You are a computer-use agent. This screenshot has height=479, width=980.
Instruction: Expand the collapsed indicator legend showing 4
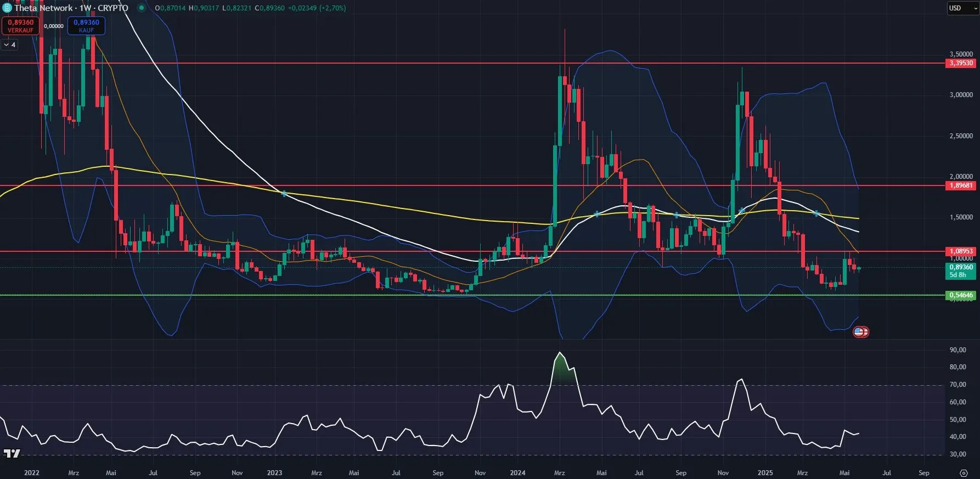coord(10,44)
